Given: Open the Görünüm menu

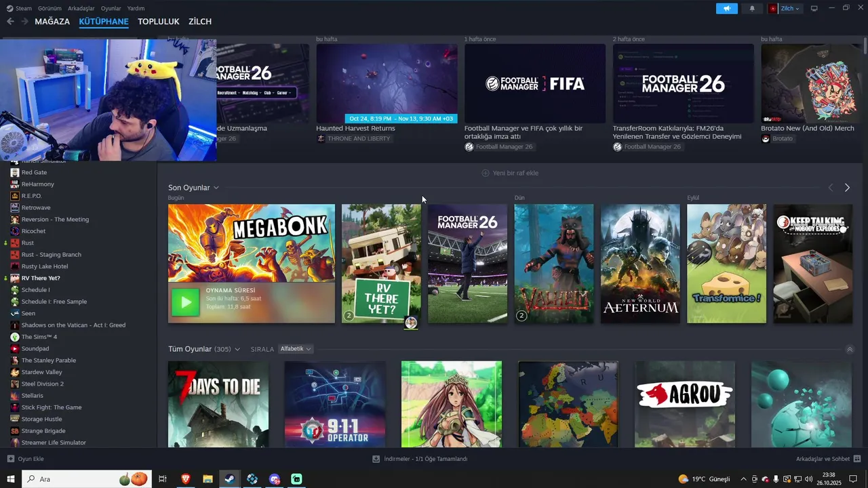Looking at the screenshot, I should (50, 8).
